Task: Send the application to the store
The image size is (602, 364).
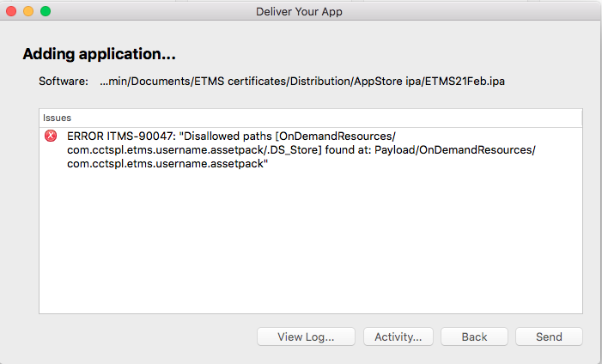Action: coord(549,337)
